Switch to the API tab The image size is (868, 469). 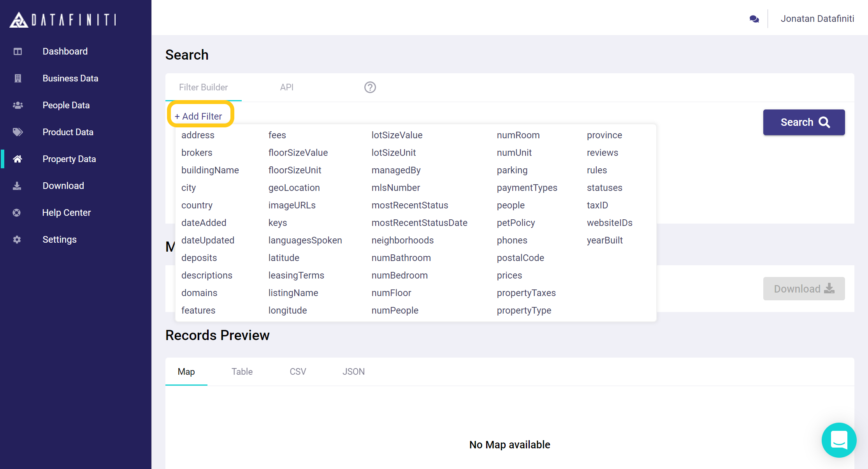click(286, 87)
